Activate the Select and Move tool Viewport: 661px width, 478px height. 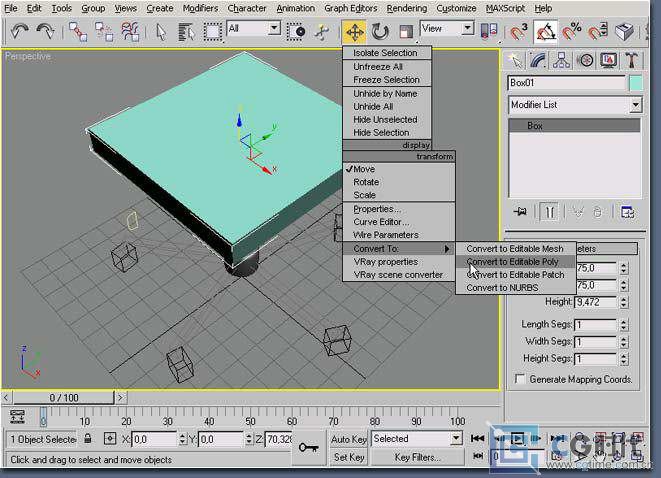tap(354, 32)
